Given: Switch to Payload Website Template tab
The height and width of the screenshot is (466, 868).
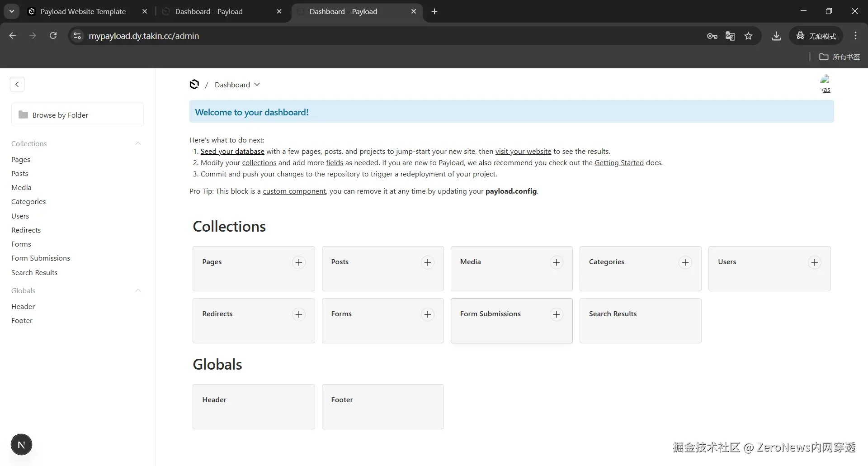Looking at the screenshot, I should coord(83,11).
